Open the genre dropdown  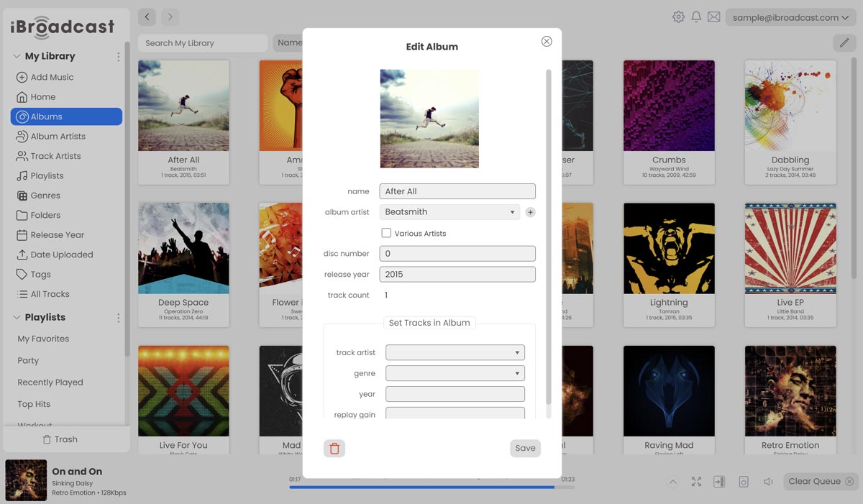click(455, 373)
